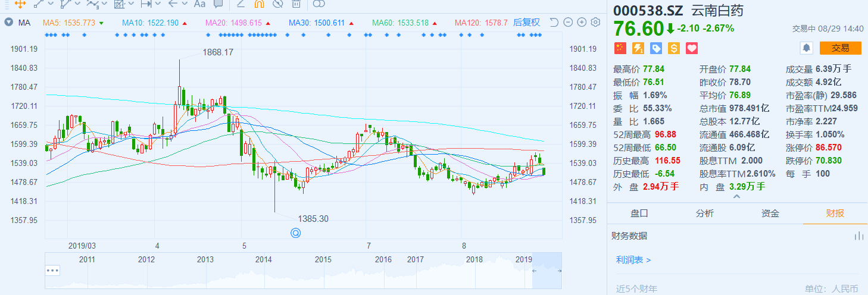Select the shaded rectangle chart tool
The height and width of the screenshot is (295, 868).
click(x=120, y=4)
